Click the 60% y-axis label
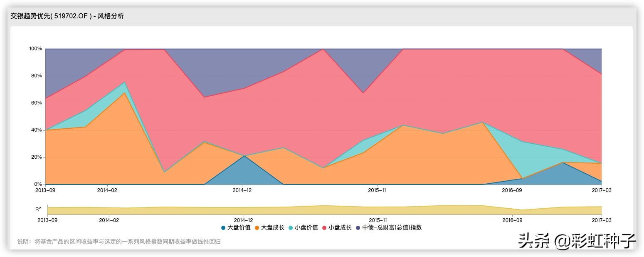This screenshot has width=644, height=257. (x=37, y=103)
